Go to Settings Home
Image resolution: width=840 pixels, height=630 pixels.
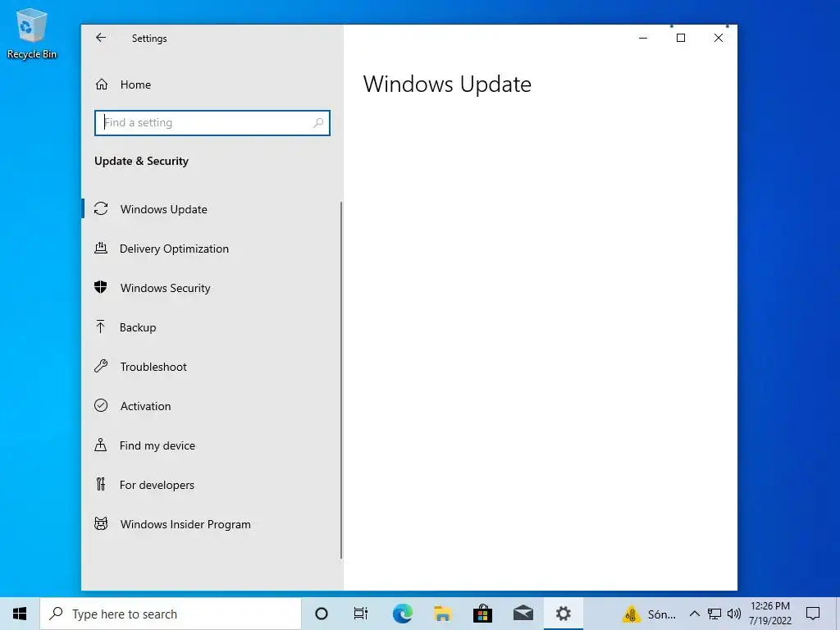click(x=123, y=84)
